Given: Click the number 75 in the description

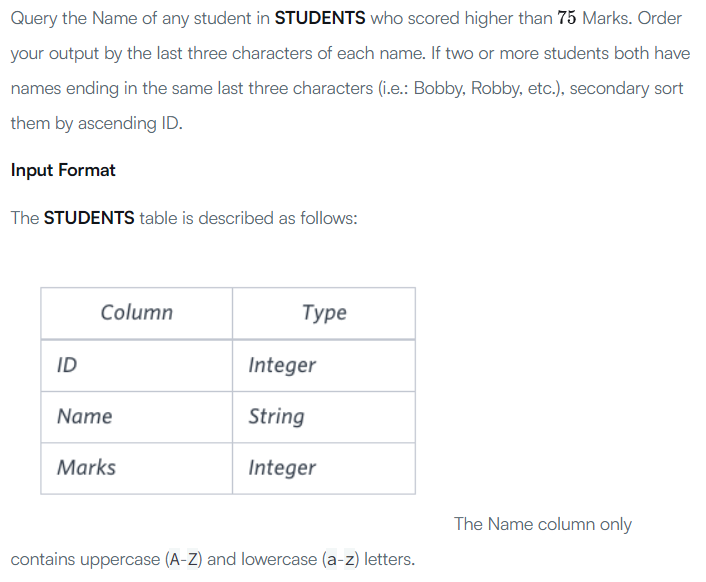Looking at the screenshot, I should 566,18.
